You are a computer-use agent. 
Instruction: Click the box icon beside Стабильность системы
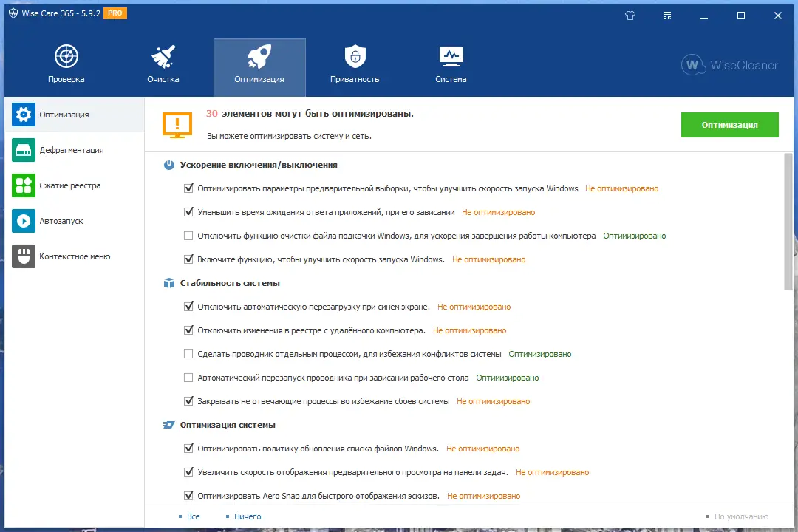pos(169,283)
